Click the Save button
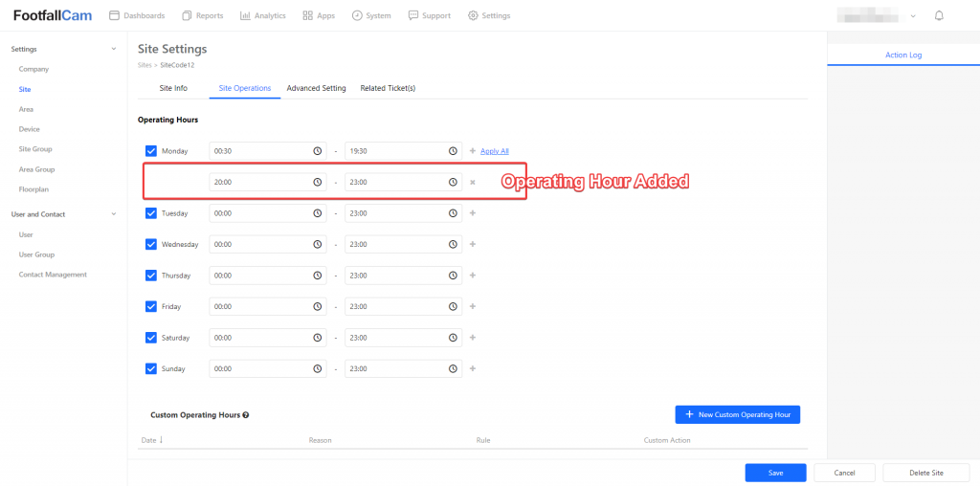 pyautogui.click(x=775, y=473)
